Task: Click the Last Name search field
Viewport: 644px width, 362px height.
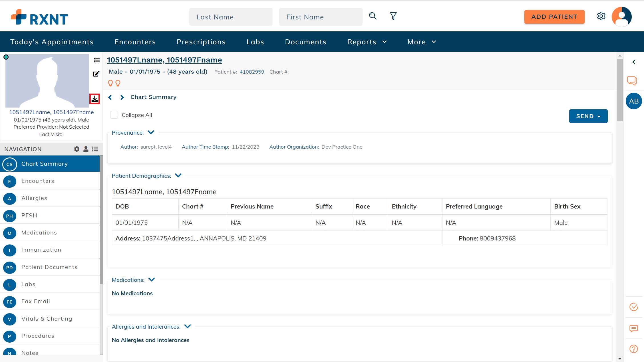Action: click(x=231, y=17)
